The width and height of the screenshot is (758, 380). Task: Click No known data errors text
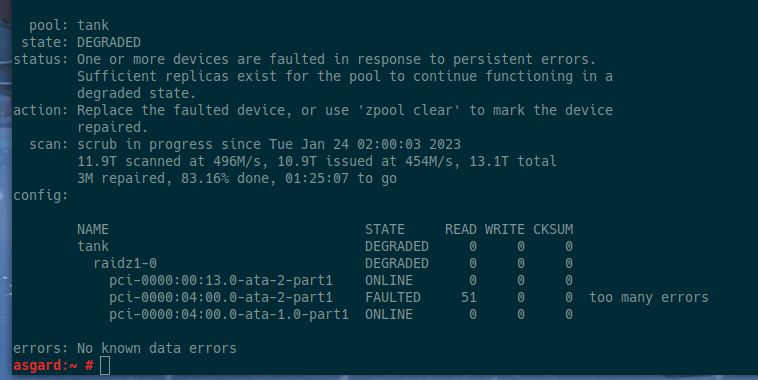[x=157, y=348]
